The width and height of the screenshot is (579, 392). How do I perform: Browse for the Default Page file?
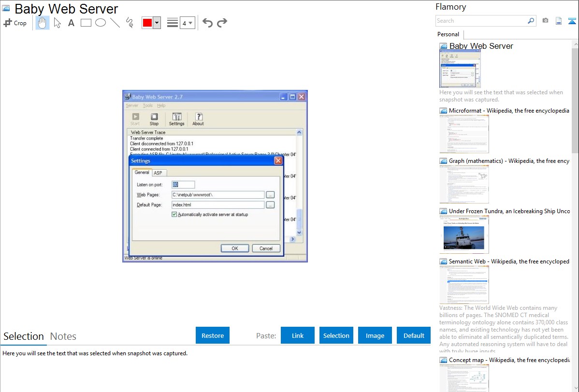(270, 204)
